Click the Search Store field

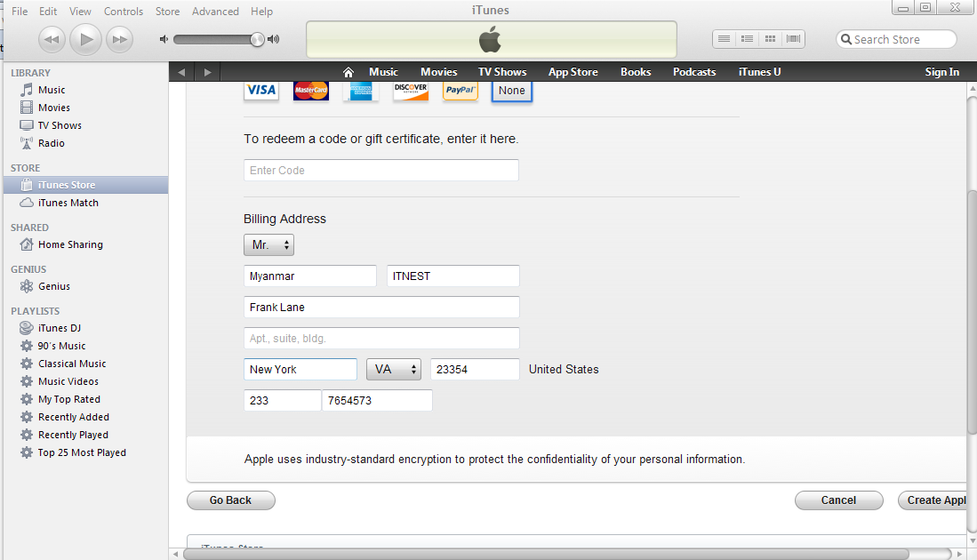point(896,39)
